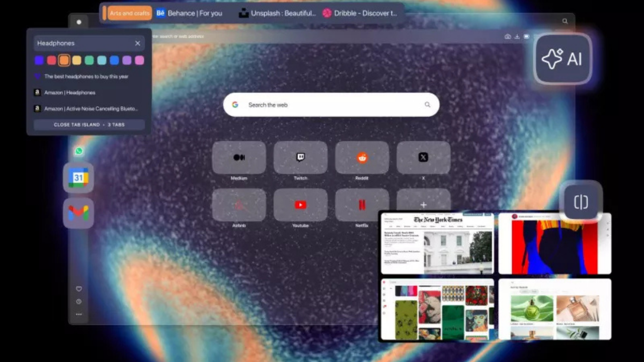This screenshot has height=362, width=644.
Task: Open Google Calendar in the sidebar
Action: [78, 178]
